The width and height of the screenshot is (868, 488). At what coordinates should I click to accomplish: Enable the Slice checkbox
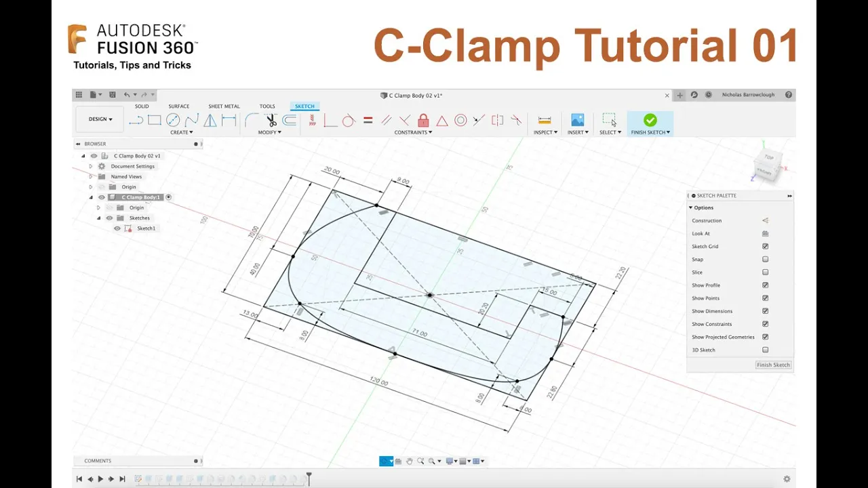[765, 272]
